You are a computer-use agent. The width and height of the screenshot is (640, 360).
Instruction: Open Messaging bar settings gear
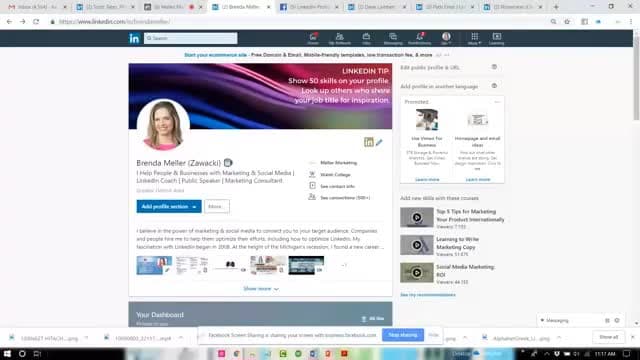617,320
